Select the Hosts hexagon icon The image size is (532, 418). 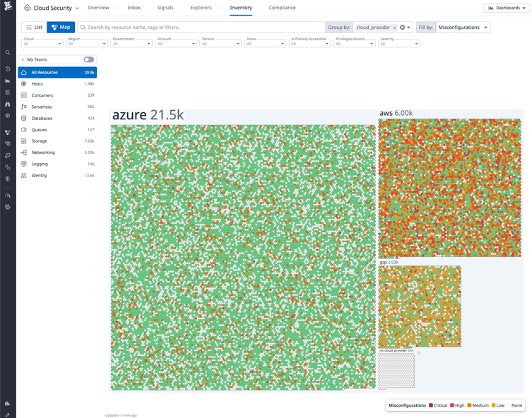[x=24, y=84]
